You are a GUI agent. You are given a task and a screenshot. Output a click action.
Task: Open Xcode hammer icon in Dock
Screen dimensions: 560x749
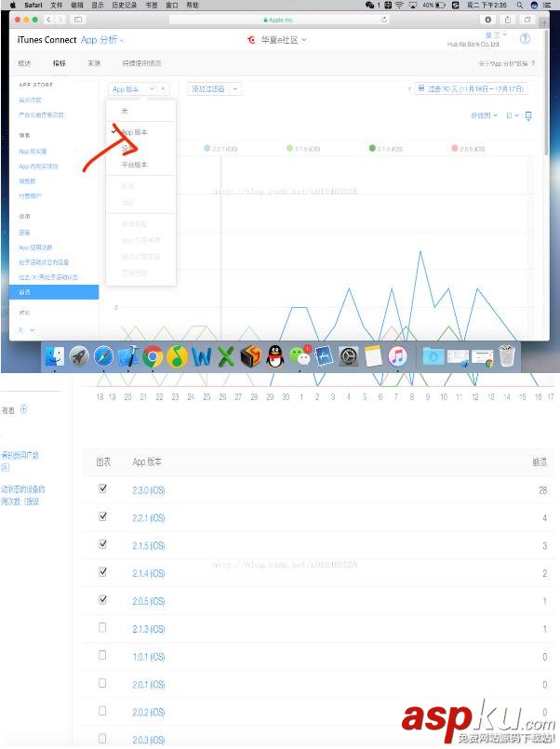128,356
